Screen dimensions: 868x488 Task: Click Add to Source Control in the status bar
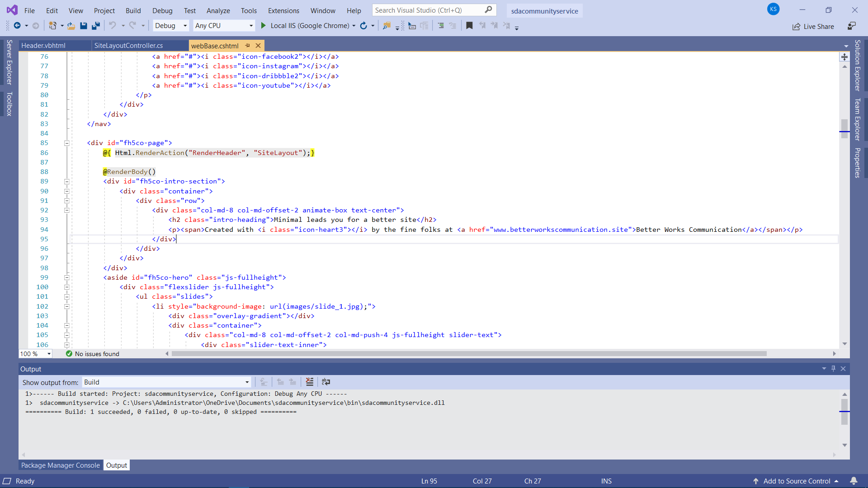pyautogui.click(x=797, y=481)
